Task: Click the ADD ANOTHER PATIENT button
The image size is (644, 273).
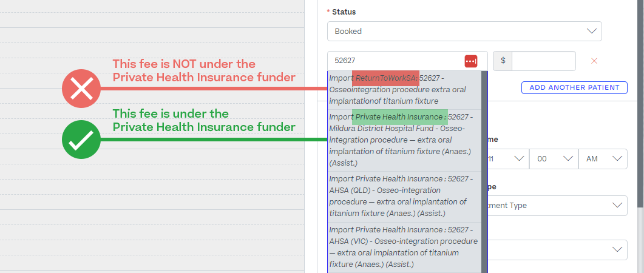Action: tap(574, 87)
